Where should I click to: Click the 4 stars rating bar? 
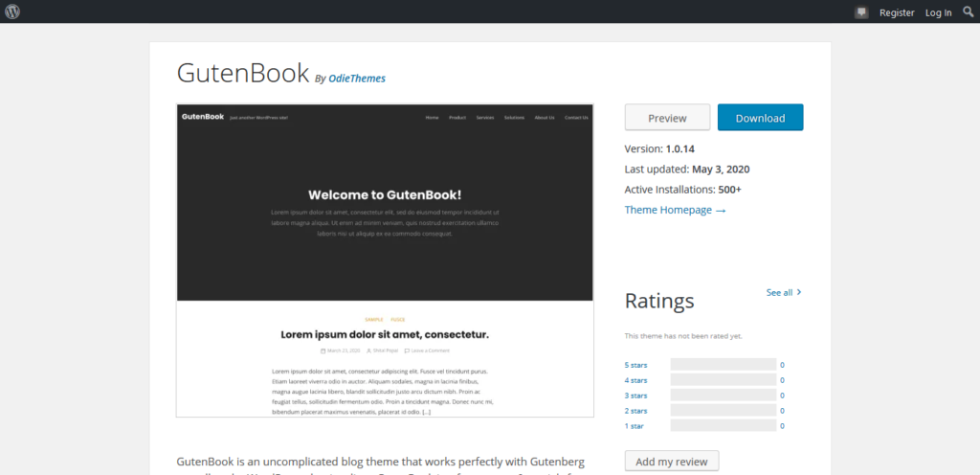coord(724,380)
